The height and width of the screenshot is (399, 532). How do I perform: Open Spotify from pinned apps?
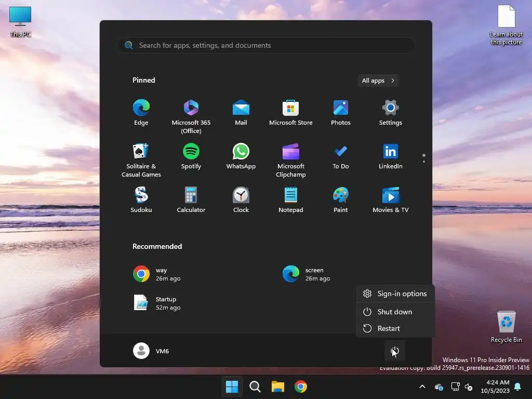click(x=191, y=156)
